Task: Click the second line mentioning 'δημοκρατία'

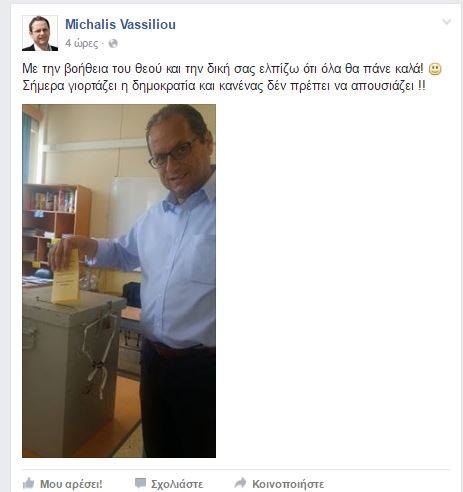Action: (x=224, y=86)
